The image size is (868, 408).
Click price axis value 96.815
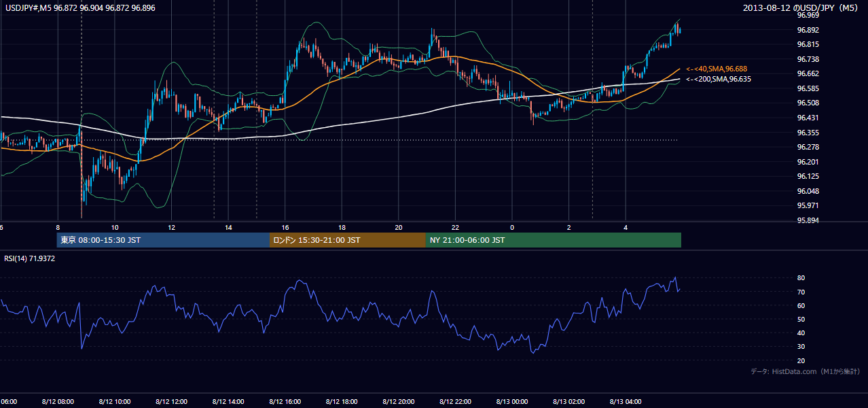tap(809, 44)
